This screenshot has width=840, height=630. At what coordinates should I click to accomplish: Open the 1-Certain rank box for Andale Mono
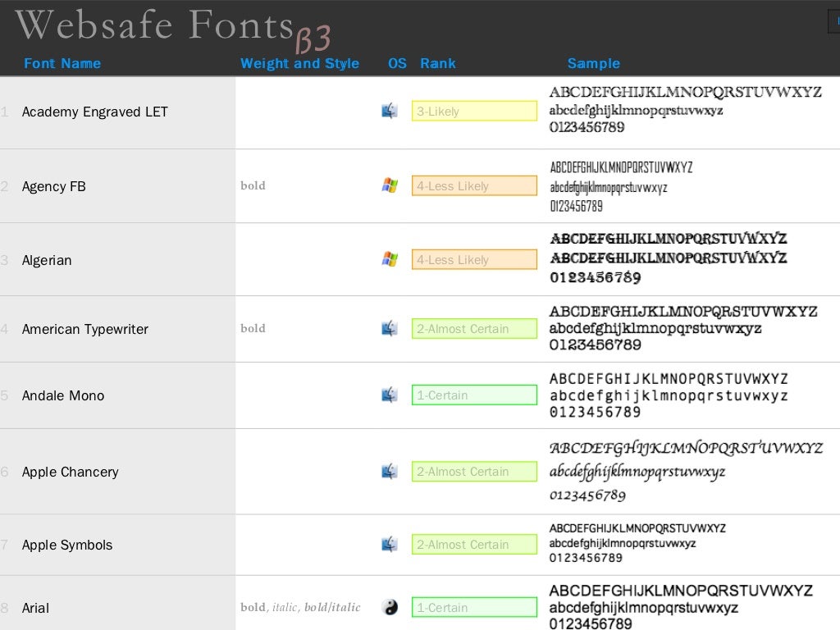pos(474,395)
